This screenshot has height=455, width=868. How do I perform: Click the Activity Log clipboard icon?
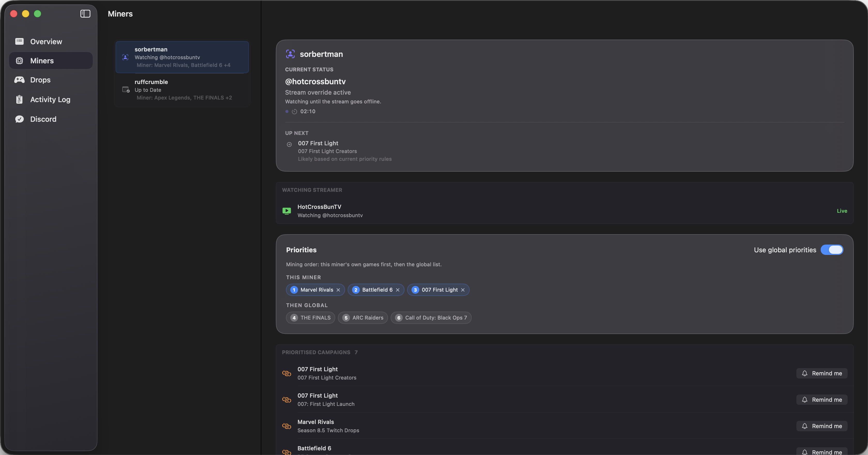click(19, 100)
